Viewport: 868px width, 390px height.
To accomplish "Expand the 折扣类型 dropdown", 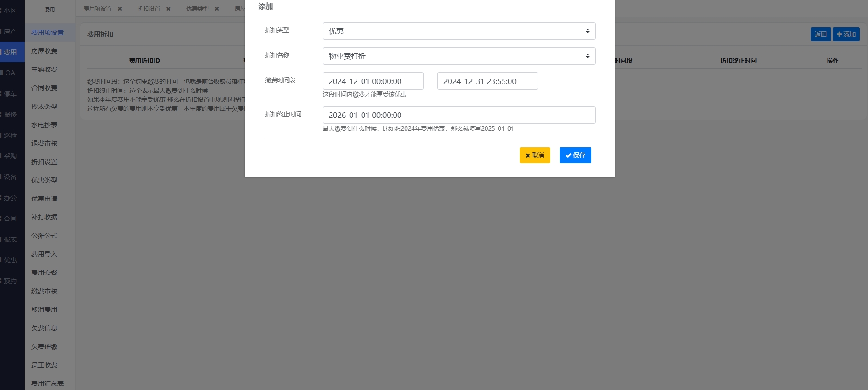I will [458, 31].
